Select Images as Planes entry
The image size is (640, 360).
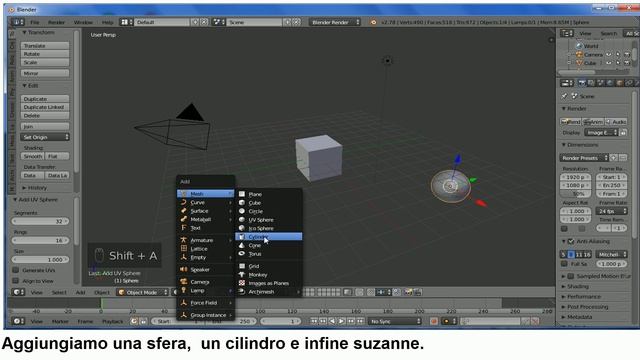point(268,283)
